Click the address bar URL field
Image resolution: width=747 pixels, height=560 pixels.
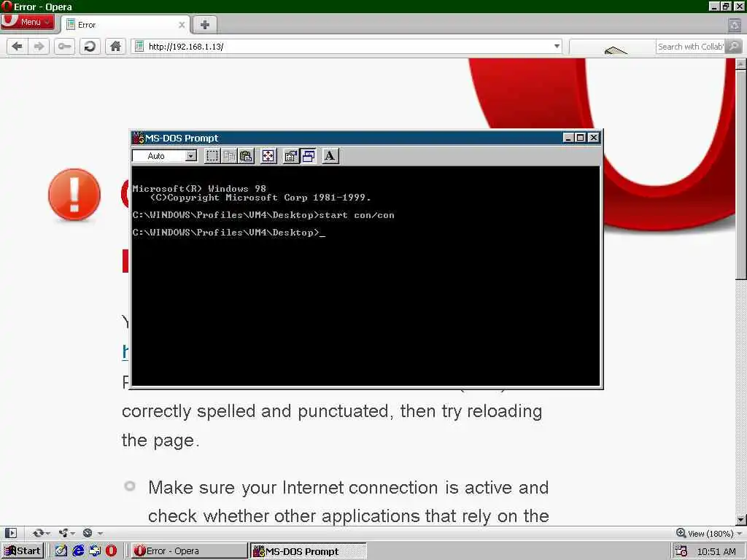348,46
